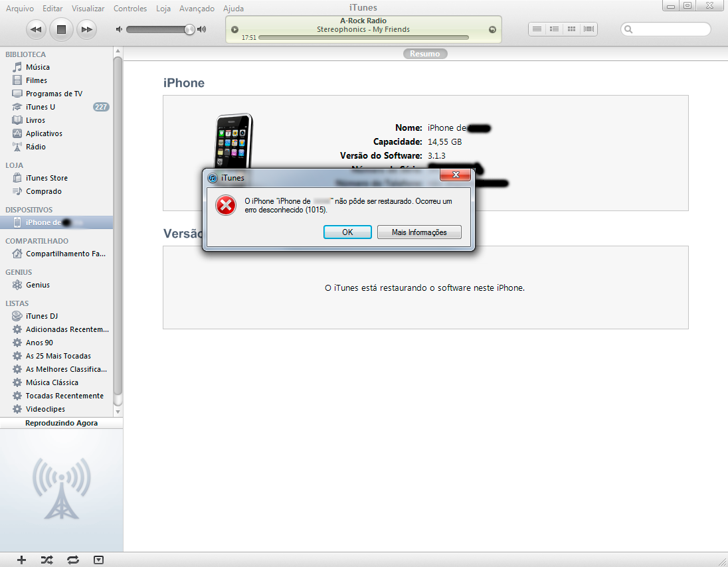Image resolution: width=728 pixels, height=567 pixels.
Task: Switch to Cover Flow view
Action: (589, 29)
